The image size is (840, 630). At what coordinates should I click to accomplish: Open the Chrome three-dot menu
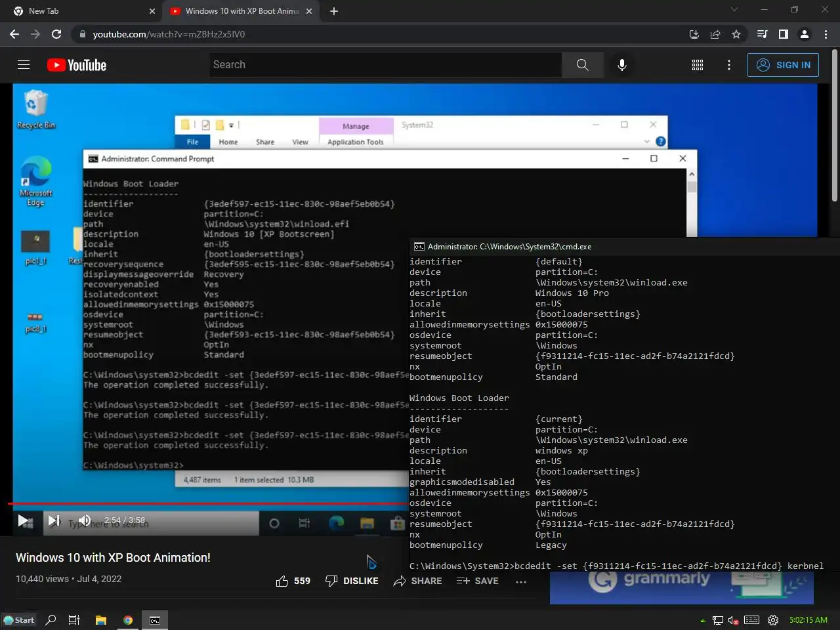[826, 34]
